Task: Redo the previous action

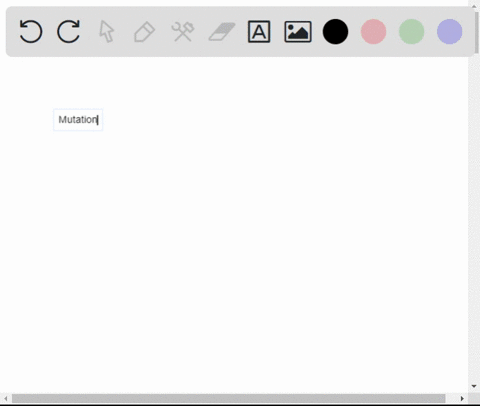Action: click(69, 31)
